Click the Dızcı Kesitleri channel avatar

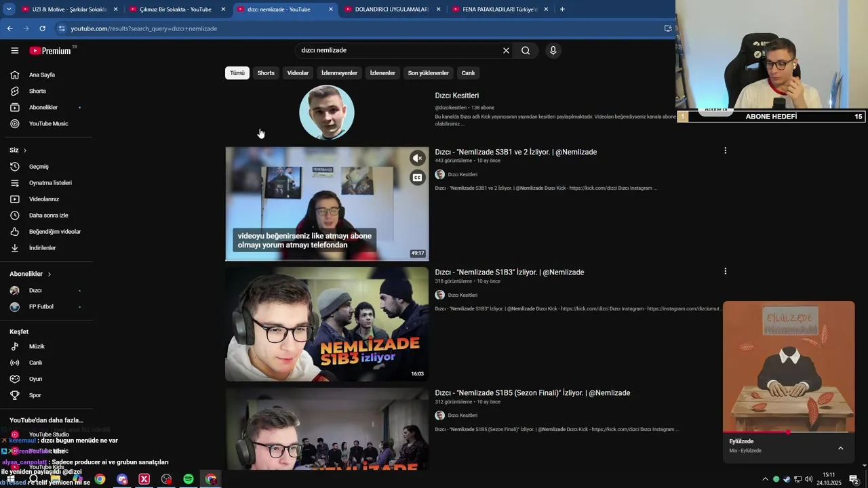pyautogui.click(x=327, y=113)
